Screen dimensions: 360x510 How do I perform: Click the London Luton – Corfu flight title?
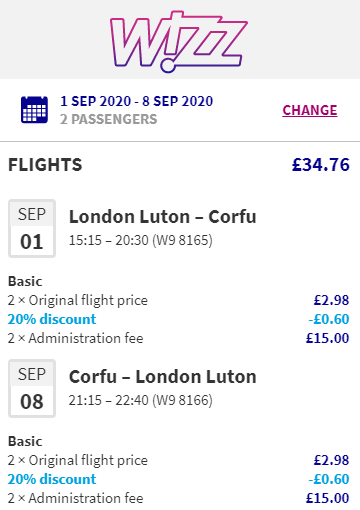[163, 217]
